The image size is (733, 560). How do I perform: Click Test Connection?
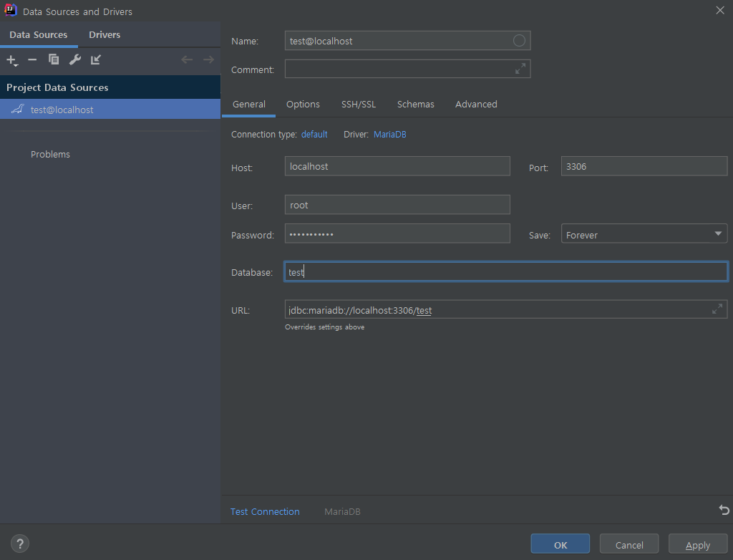[x=265, y=511]
